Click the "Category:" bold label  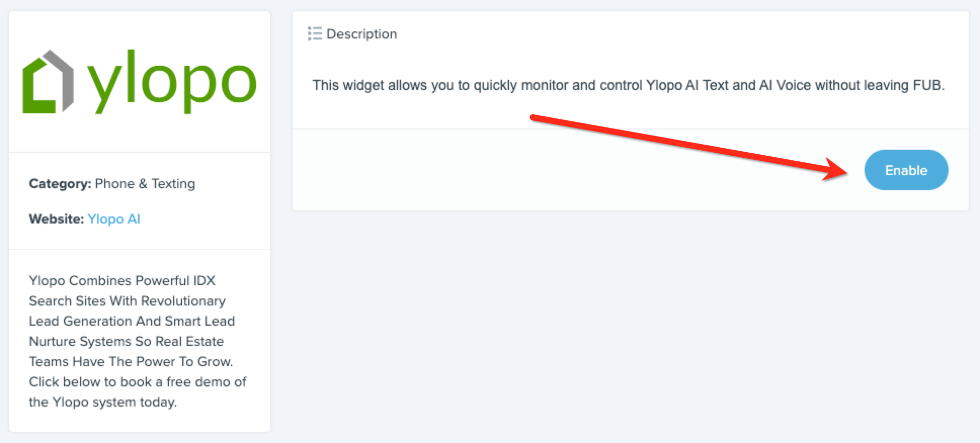click(x=60, y=184)
